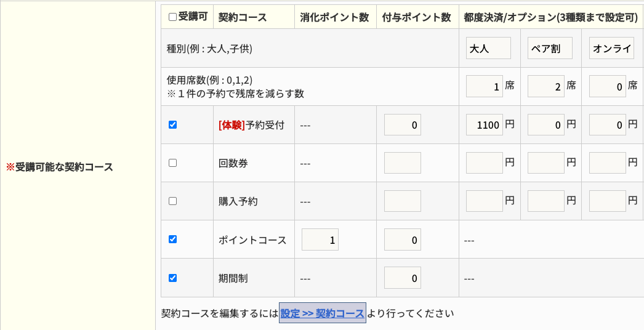
Task: Click empty 付与ポイント field for 回数券
Action: click(403, 163)
